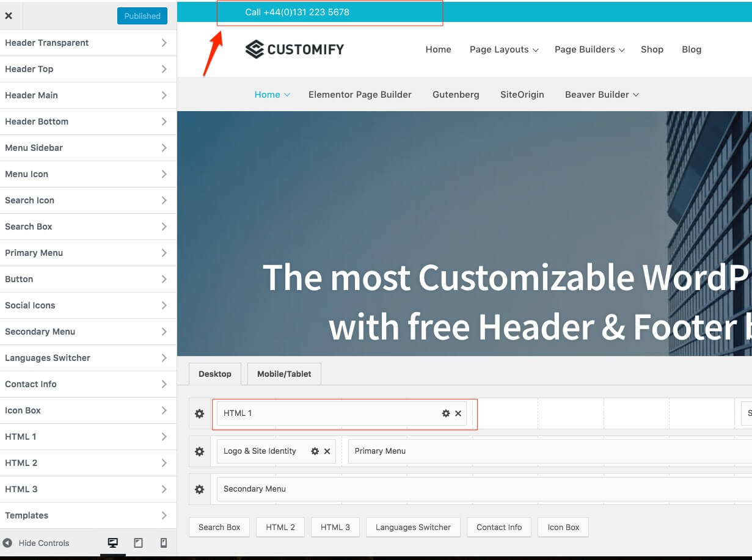Add the Languages Switcher widget
The height and width of the screenshot is (560, 752).
(x=413, y=527)
